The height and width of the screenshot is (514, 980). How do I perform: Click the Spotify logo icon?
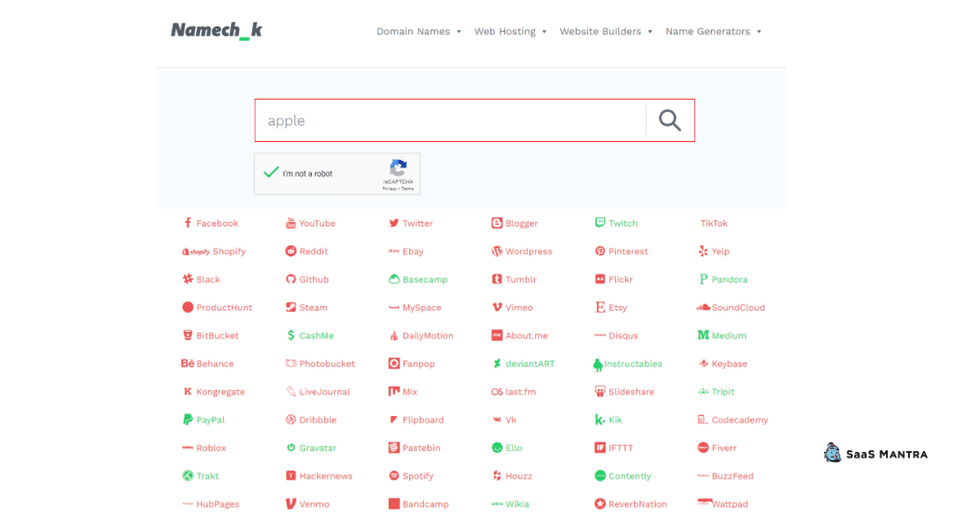tap(394, 476)
